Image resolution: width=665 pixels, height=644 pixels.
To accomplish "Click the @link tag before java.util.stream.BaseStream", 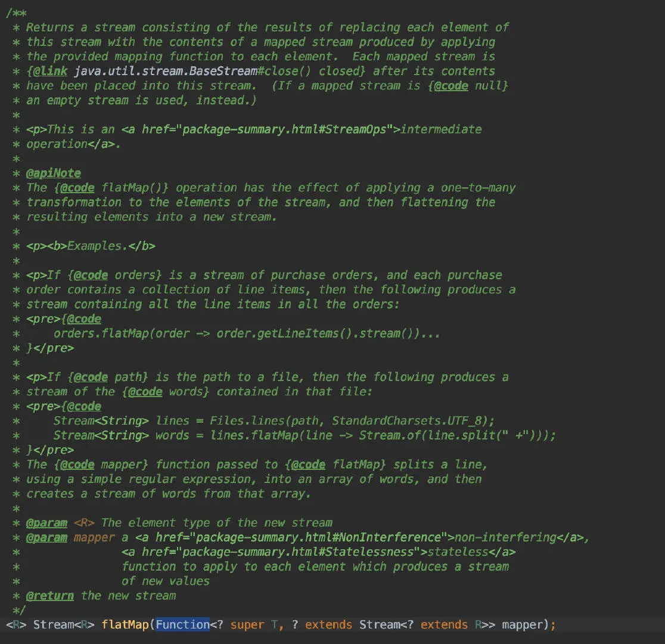I will [50, 71].
